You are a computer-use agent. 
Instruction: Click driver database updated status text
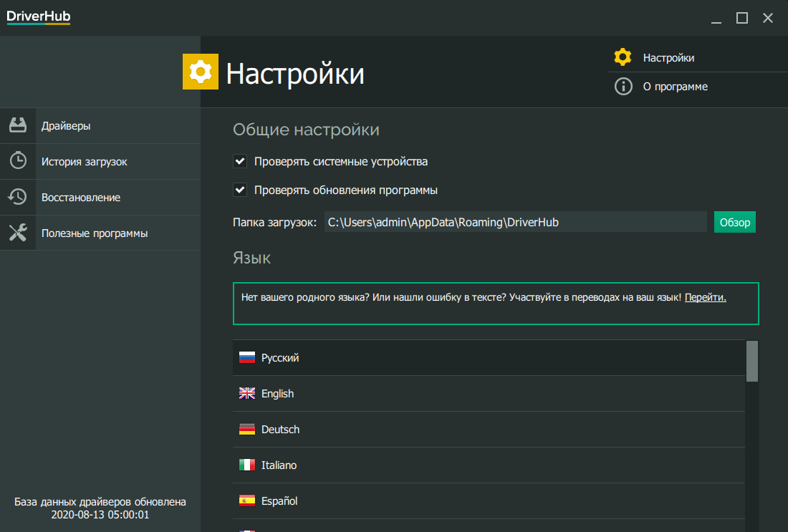pos(100,508)
